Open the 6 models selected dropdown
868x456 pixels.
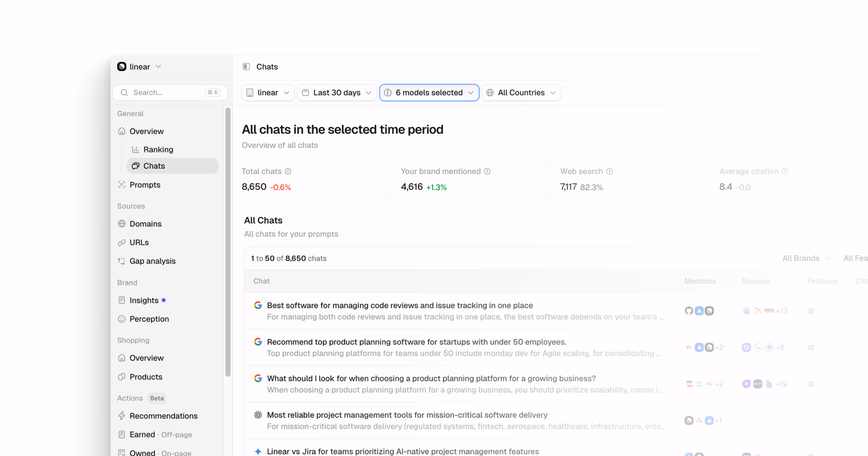click(x=429, y=93)
